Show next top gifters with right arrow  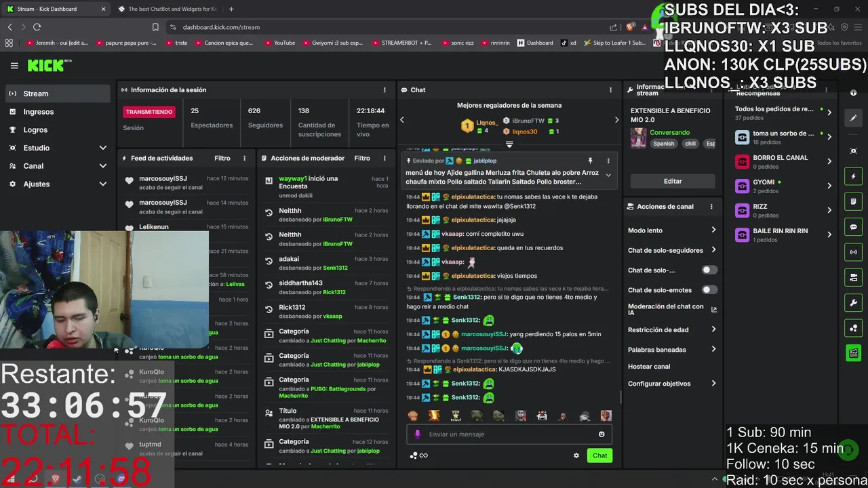pos(616,120)
